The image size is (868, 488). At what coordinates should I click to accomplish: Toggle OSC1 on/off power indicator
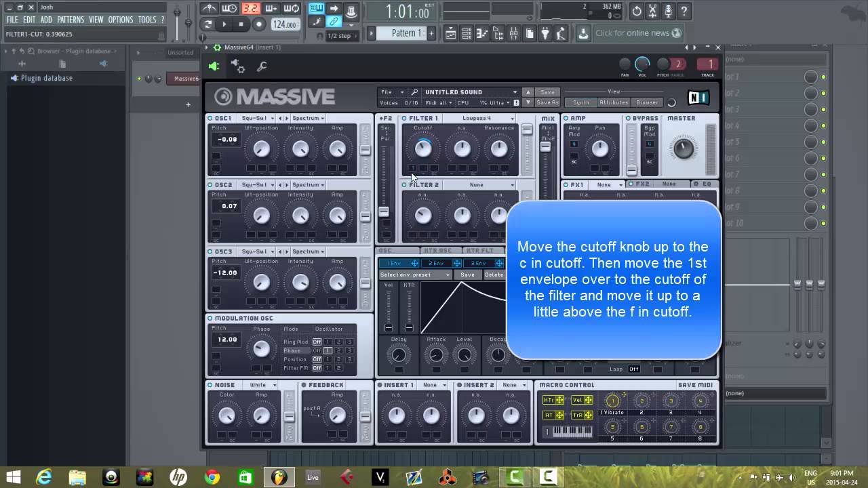210,118
